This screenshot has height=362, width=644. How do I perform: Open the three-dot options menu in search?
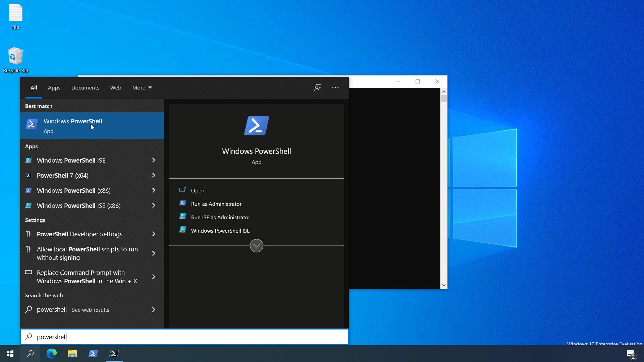[335, 87]
